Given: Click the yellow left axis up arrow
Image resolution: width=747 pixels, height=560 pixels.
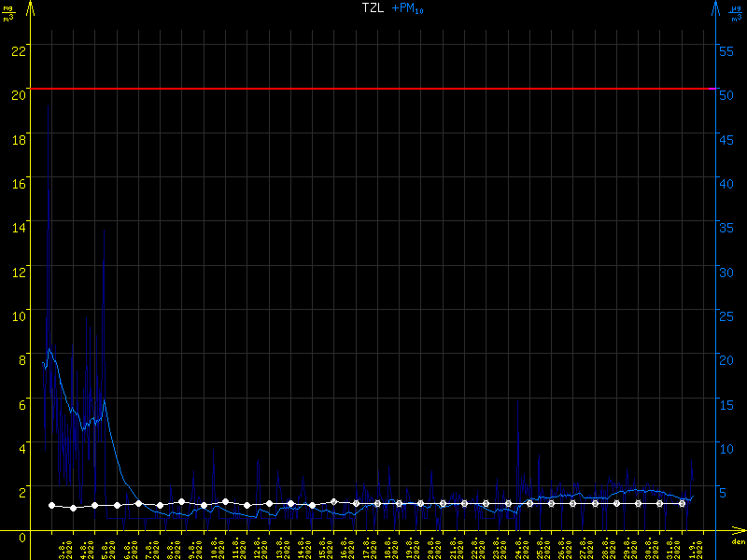Looking at the screenshot, I should pos(31,9).
